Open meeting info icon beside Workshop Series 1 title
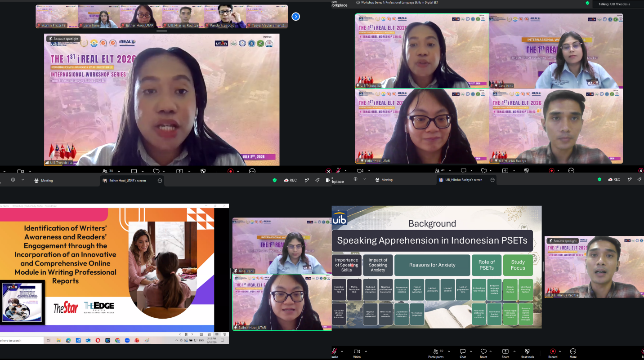Viewport: 644px width, 360px height. click(x=358, y=3)
